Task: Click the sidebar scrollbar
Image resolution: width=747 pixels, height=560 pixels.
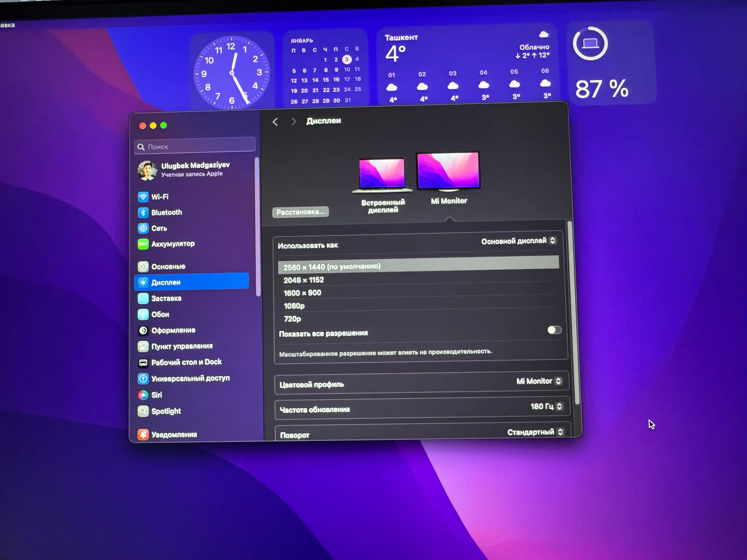Action: click(x=258, y=227)
